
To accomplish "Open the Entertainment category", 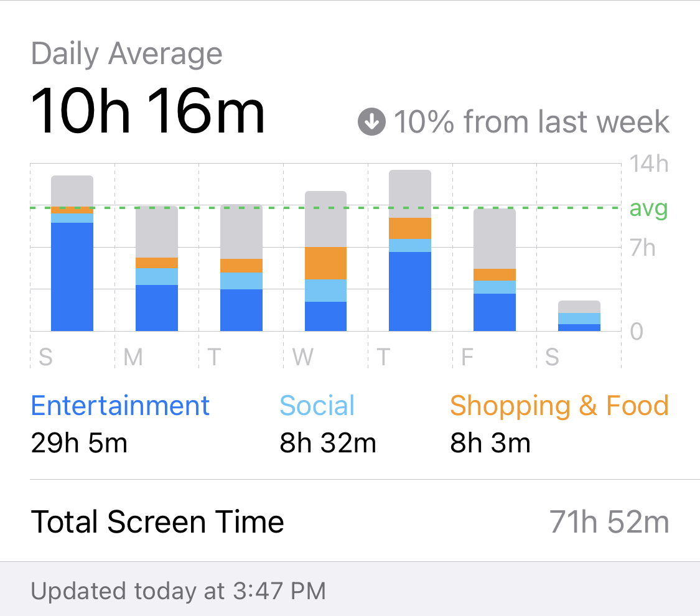I will (x=120, y=406).
